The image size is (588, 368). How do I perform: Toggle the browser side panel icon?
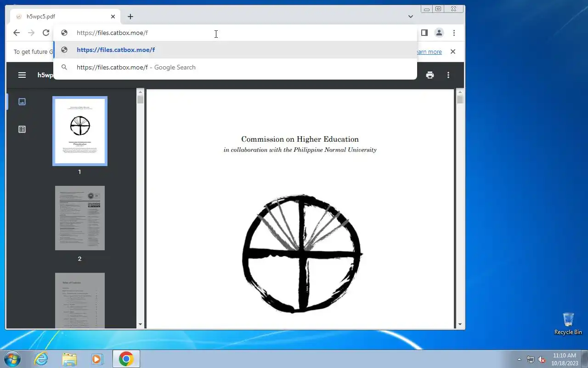[x=424, y=33]
